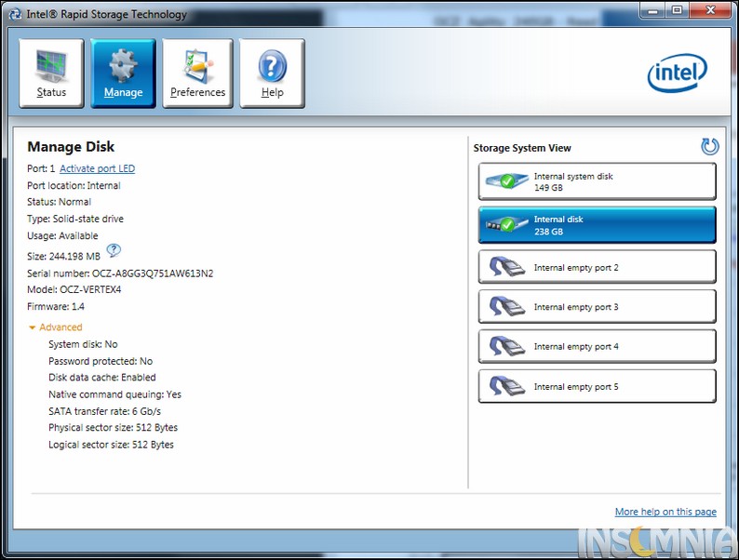
Task: Close the Rapid Storage Technology window
Action: (711, 10)
